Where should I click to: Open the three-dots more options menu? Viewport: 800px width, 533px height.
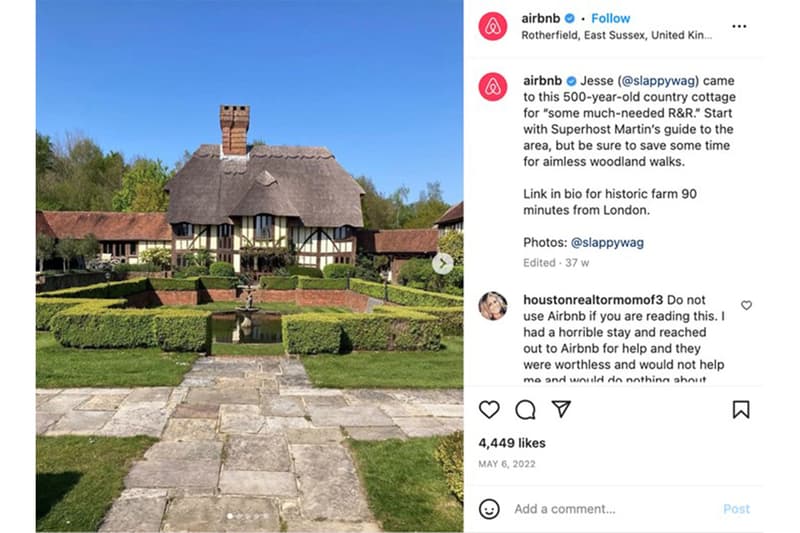739,26
